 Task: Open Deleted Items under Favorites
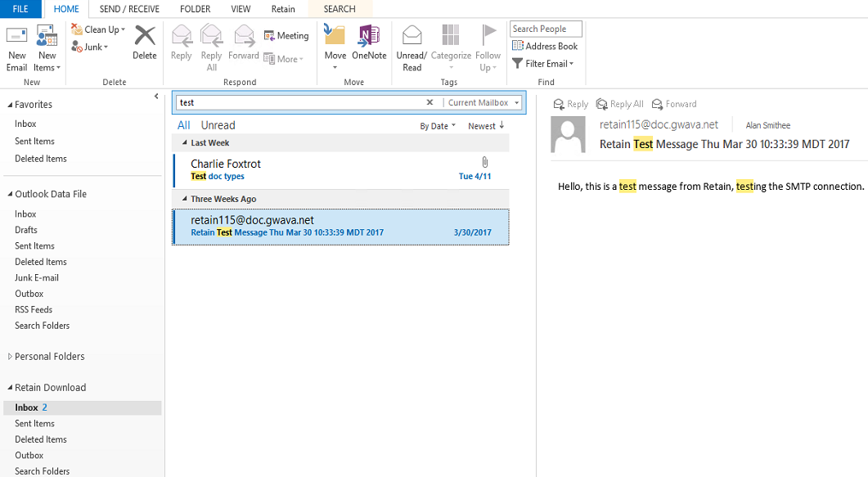pos(40,159)
